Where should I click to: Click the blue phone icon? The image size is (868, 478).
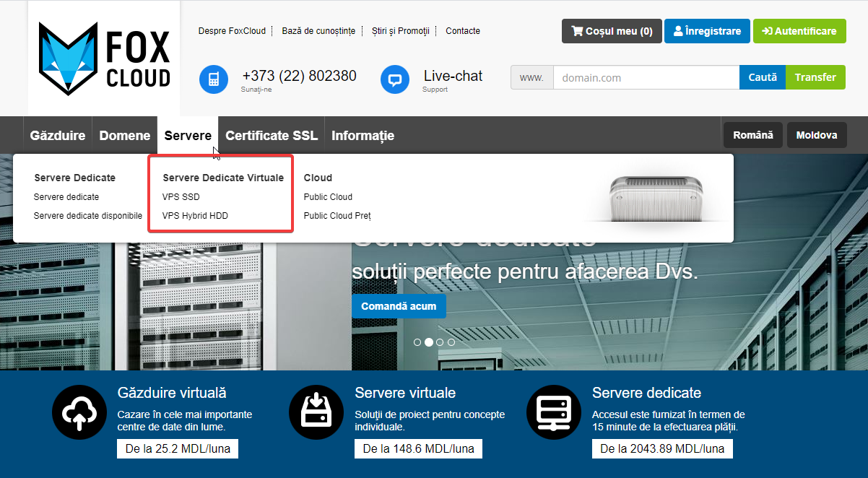coord(214,79)
